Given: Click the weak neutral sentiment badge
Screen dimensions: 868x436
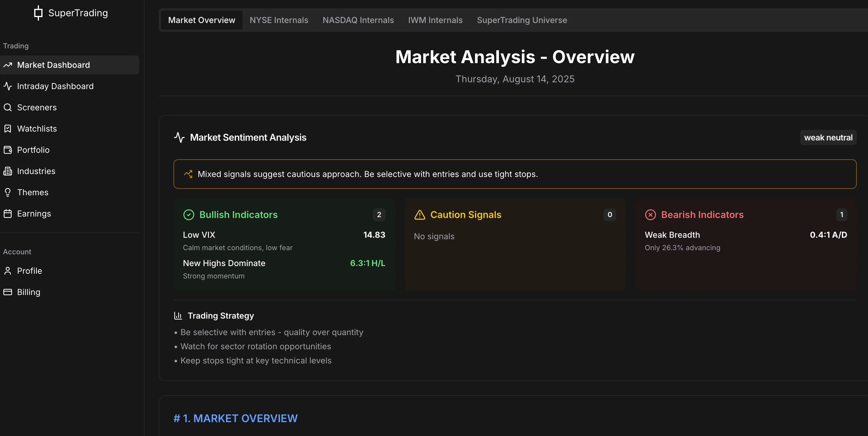Looking at the screenshot, I should point(828,137).
